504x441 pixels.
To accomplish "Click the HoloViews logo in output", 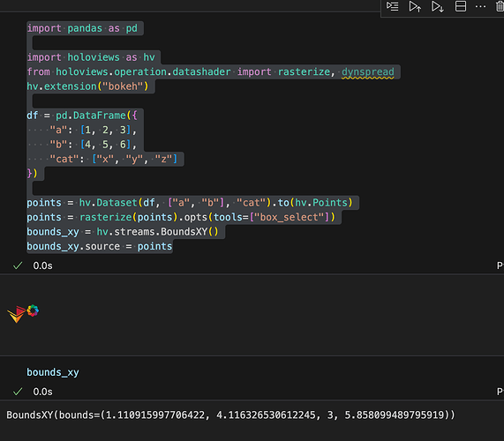I will pos(16,314).
